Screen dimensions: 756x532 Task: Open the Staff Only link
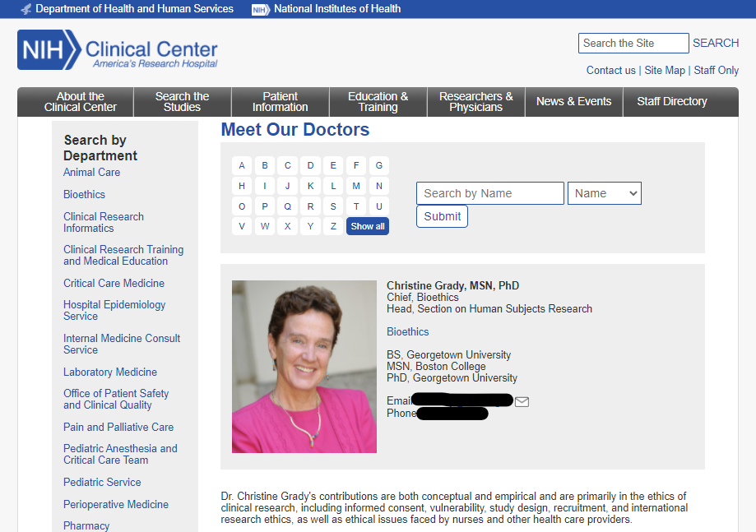[716, 71]
